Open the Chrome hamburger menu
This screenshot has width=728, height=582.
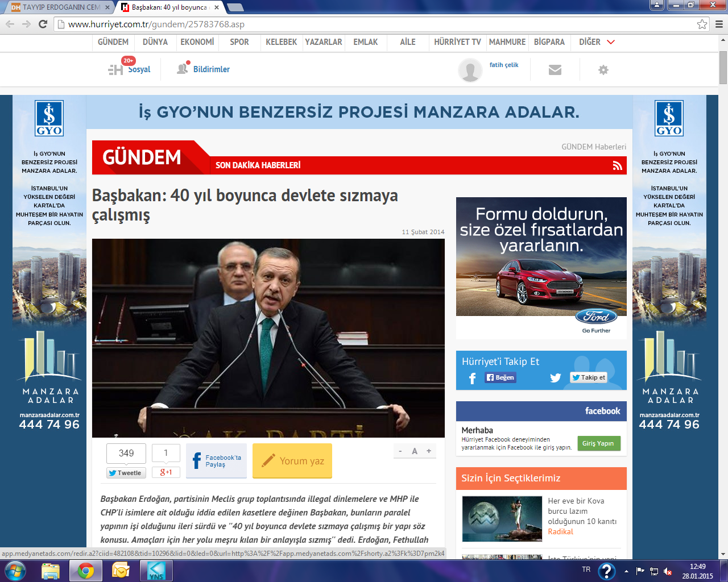pyautogui.click(x=719, y=24)
